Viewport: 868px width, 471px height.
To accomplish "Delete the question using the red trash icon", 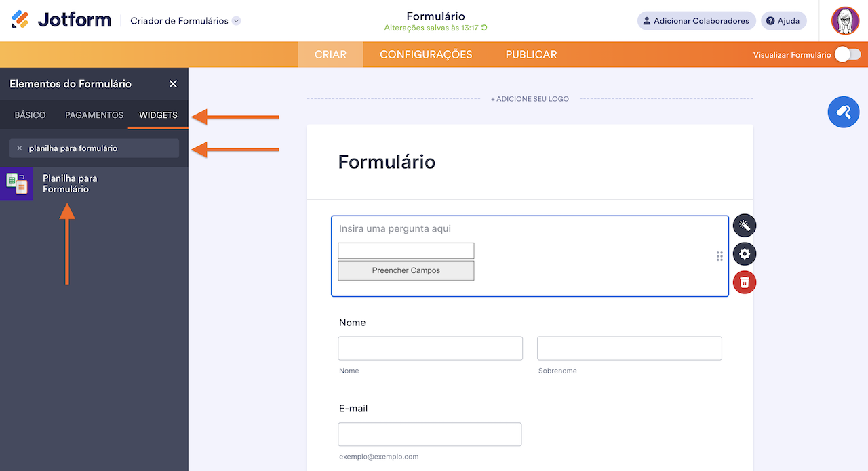I will coord(744,282).
